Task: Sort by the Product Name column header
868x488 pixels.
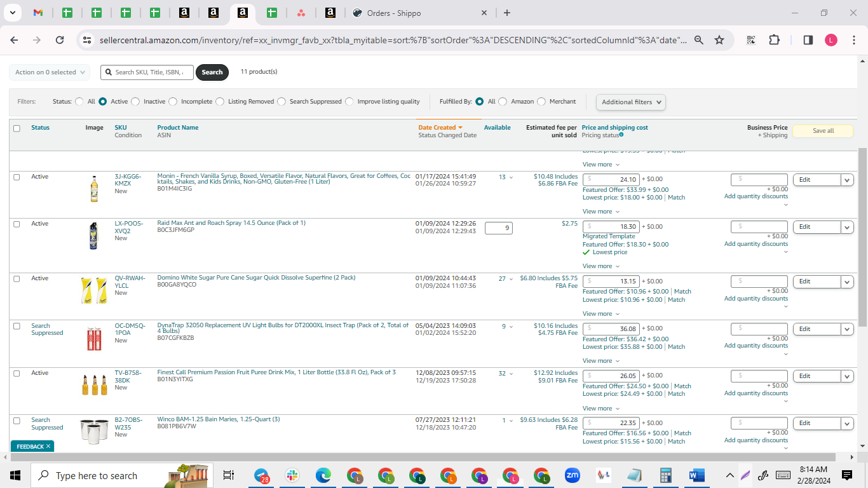Action: coord(178,128)
